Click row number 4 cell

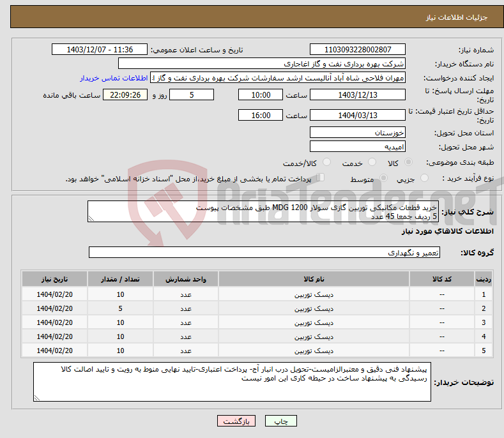tap(484, 336)
